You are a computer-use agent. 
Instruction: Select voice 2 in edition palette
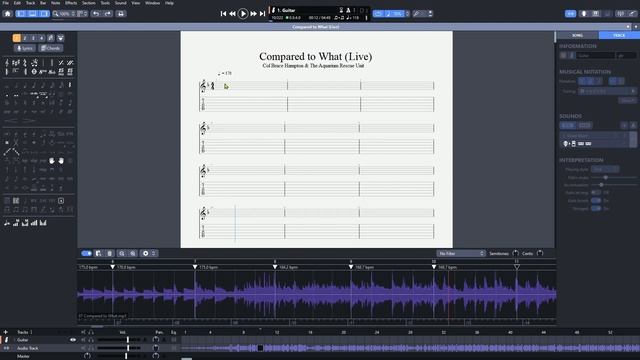coord(25,38)
